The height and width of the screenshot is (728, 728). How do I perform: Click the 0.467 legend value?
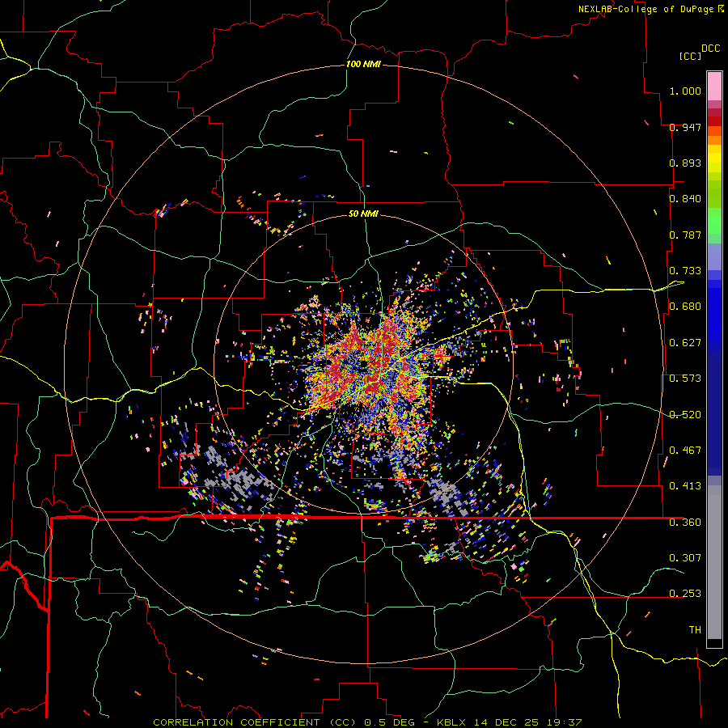(685, 451)
